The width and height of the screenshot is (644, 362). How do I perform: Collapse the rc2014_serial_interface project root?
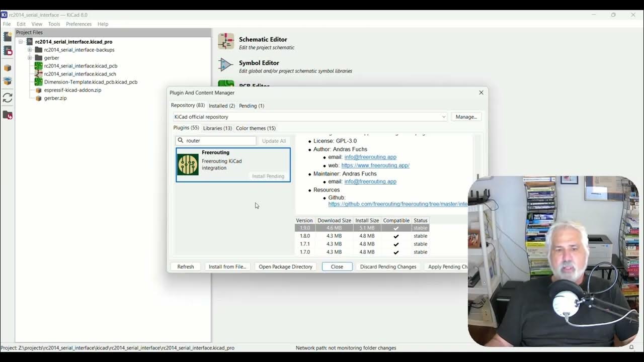(x=21, y=42)
